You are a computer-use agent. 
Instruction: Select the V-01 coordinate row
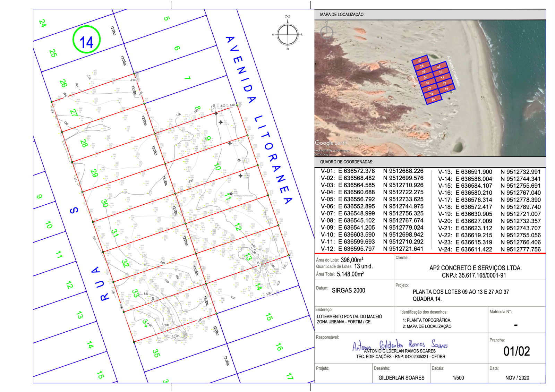tap(372, 171)
